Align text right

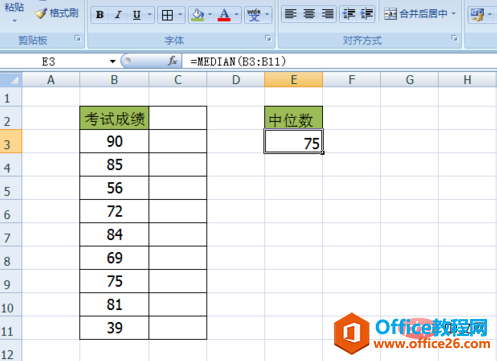tap(327, 14)
